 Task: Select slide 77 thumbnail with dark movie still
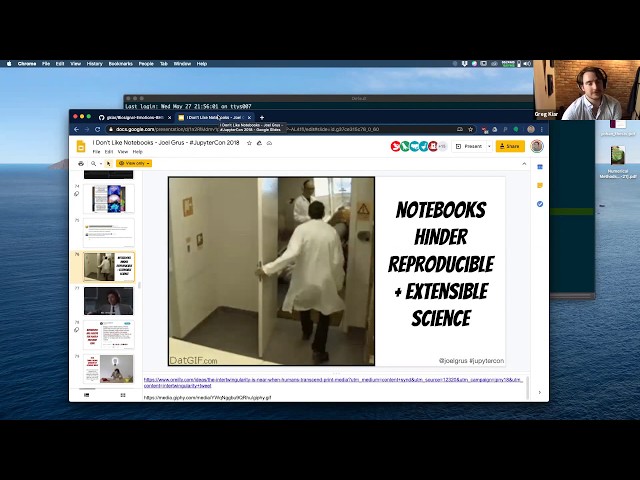tap(109, 301)
